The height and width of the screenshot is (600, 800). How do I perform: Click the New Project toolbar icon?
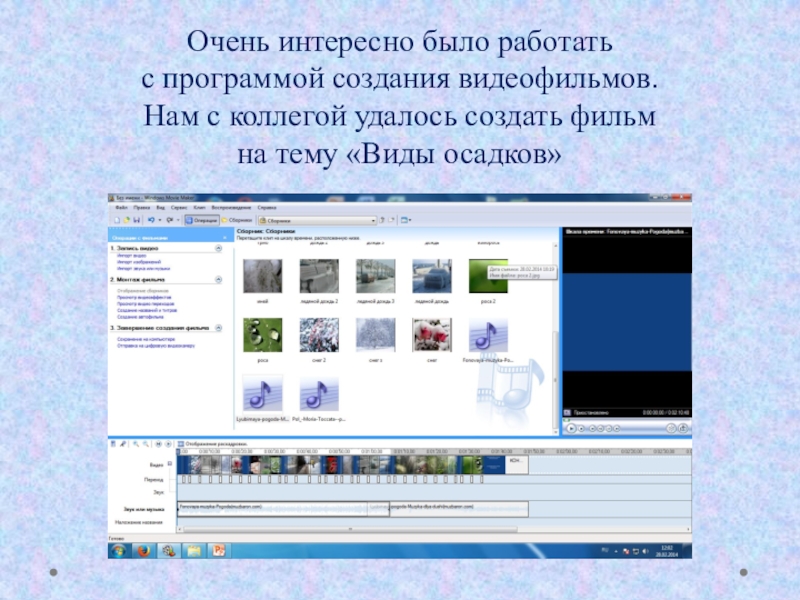point(117,220)
